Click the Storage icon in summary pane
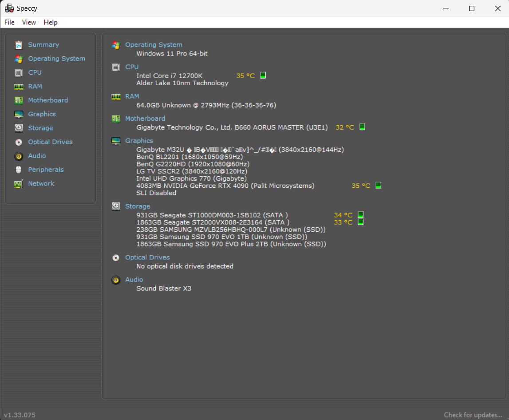This screenshot has height=420, width=509. tap(116, 206)
